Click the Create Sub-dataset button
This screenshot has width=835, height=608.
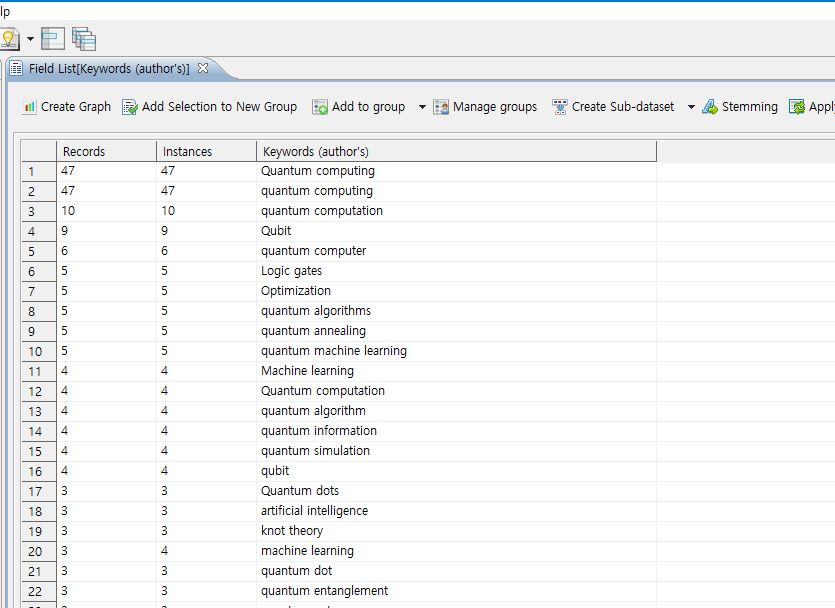pyautogui.click(x=613, y=107)
